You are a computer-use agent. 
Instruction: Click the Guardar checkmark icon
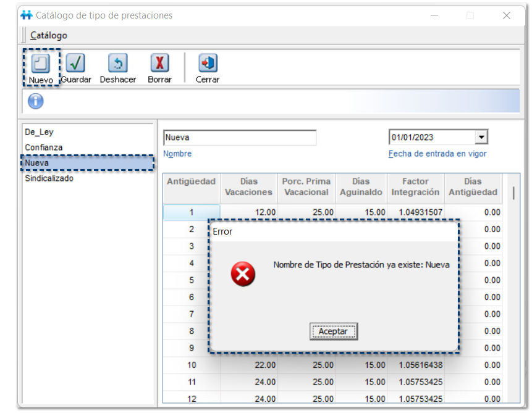[75, 64]
